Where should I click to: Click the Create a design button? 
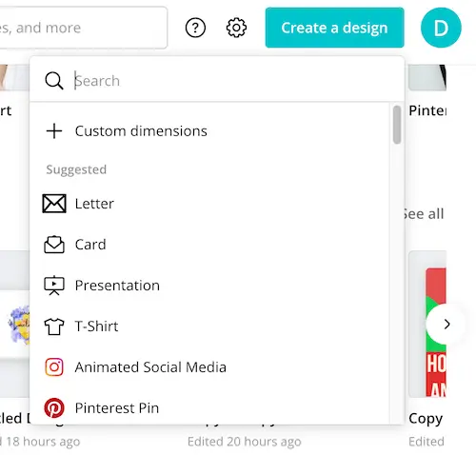coord(334,28)
